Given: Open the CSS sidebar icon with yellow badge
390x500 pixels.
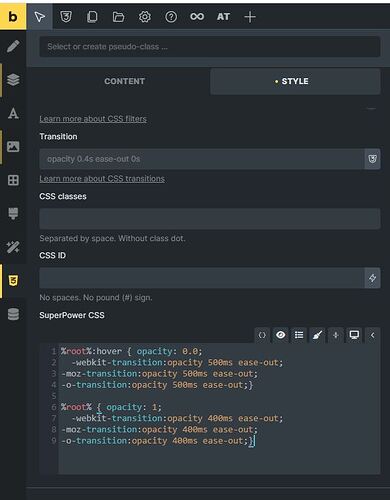Looking at the screenshot, I should point(13,281).
